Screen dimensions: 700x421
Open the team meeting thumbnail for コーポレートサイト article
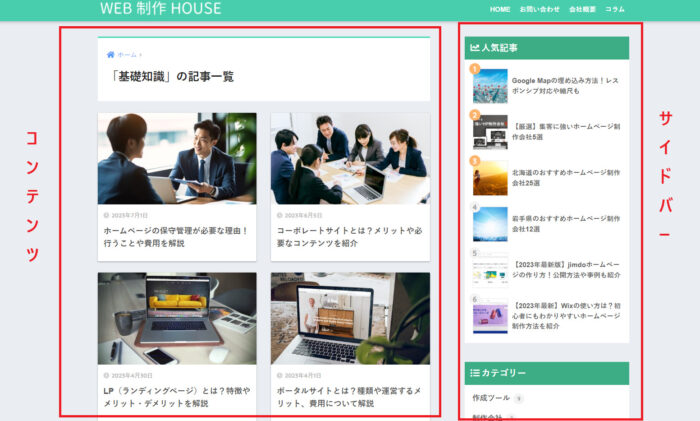click(x=350, y=158)
